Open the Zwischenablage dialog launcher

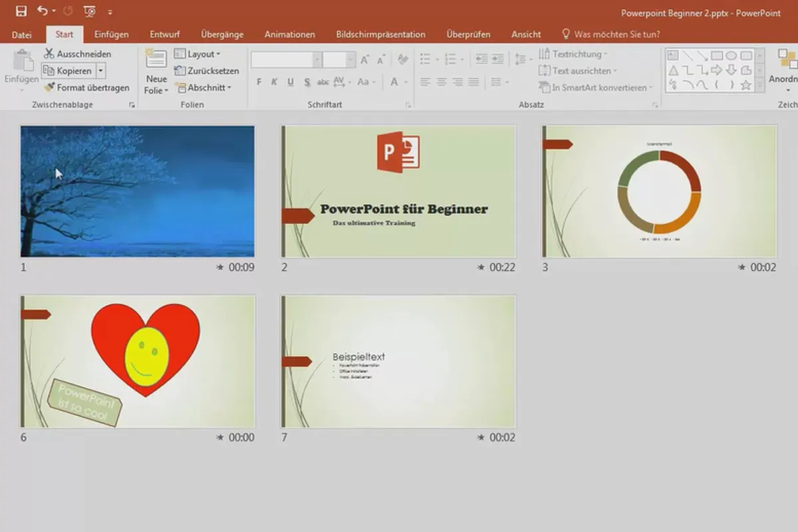132,105
